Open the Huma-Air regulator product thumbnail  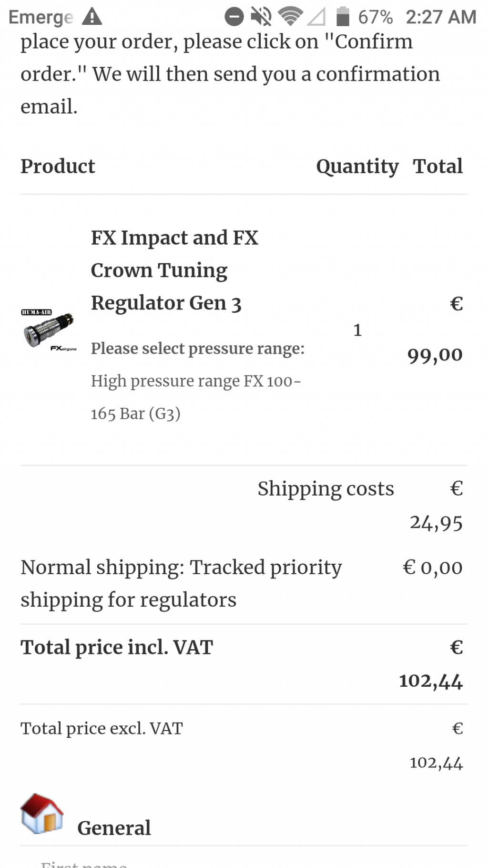[49, 330]
